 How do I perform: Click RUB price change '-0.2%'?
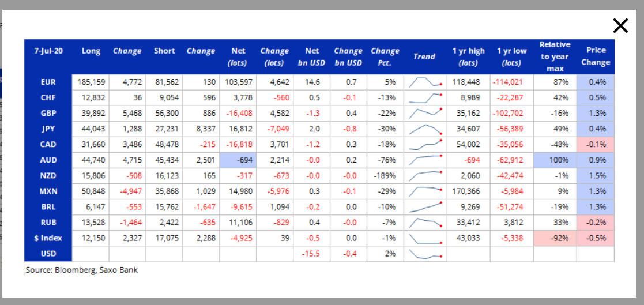click(x=597, y=223)
